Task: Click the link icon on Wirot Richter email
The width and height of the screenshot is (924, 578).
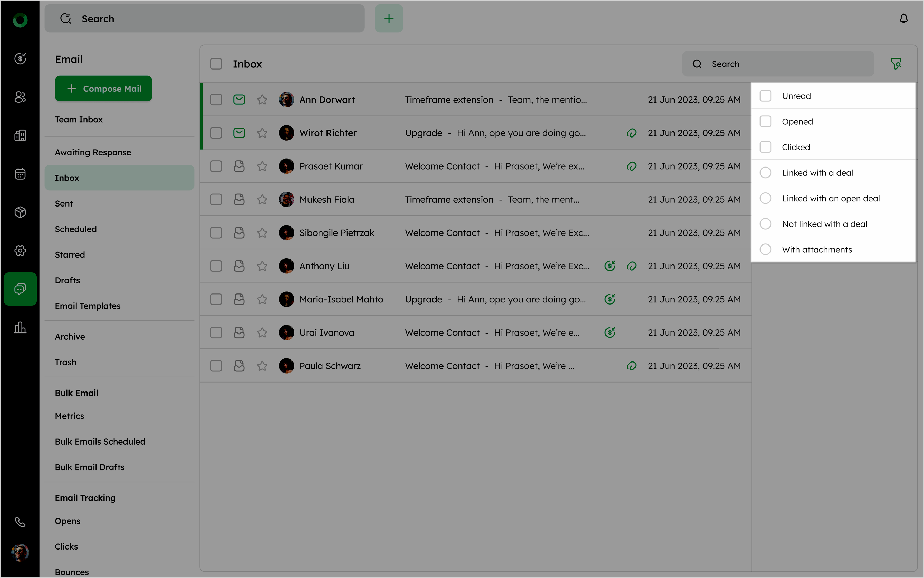Action: (631, 133)
